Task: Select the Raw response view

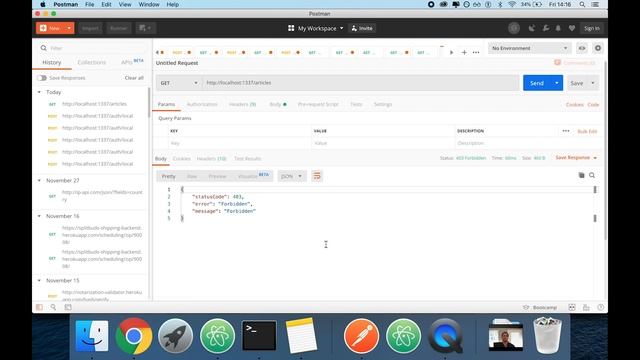Action: coord(192,176)
